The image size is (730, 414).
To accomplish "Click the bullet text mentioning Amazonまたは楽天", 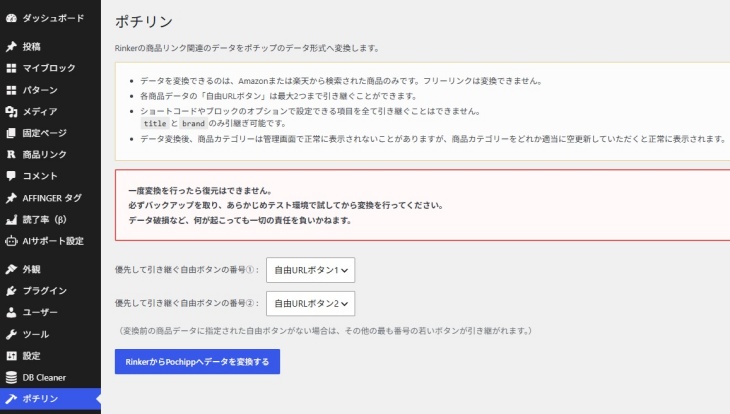I will pos(342,81).
